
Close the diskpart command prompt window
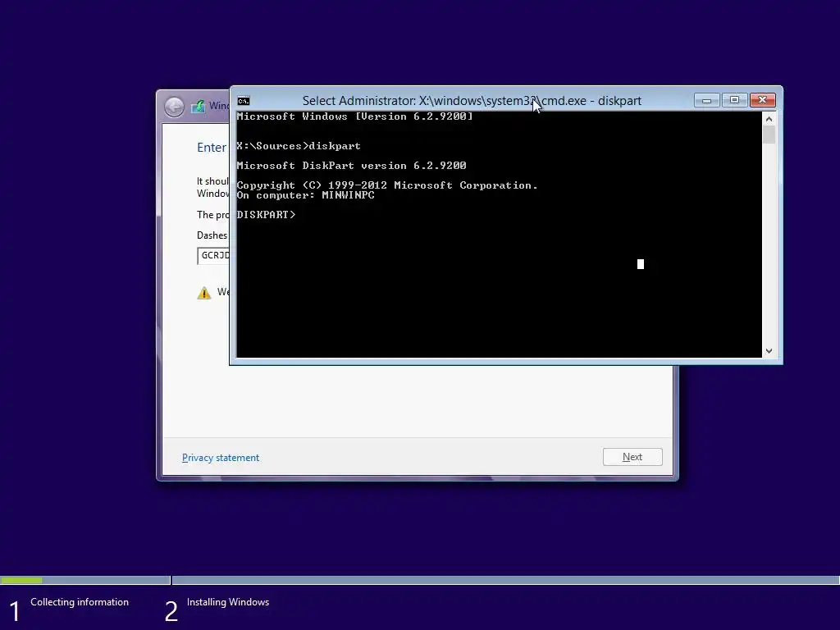point(762,100)
